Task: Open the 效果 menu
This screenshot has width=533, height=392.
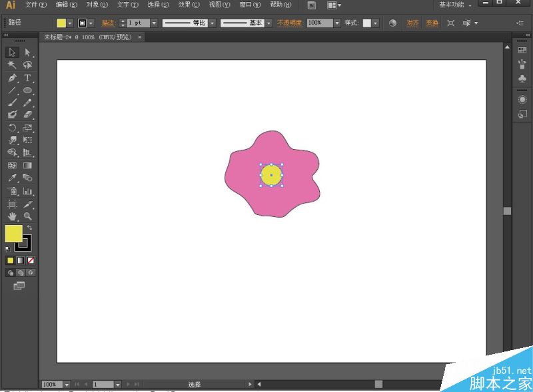Action: click(189, 5)
